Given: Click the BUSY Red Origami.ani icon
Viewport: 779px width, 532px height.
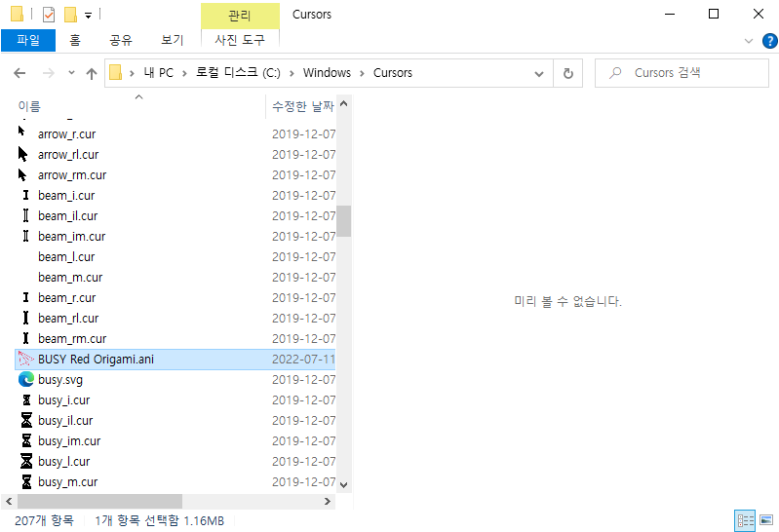Looking at the screenshot, I should (25, 359).
